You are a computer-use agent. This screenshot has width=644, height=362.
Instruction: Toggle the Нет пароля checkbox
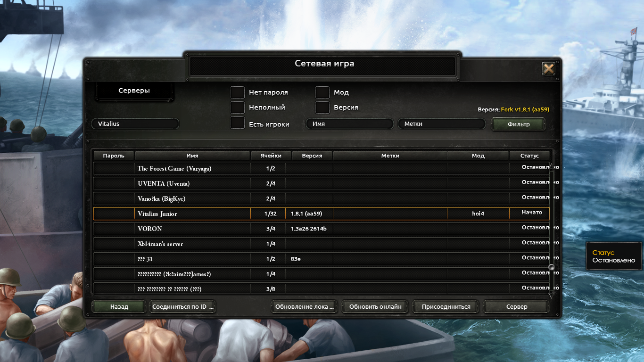click(238, 92)
